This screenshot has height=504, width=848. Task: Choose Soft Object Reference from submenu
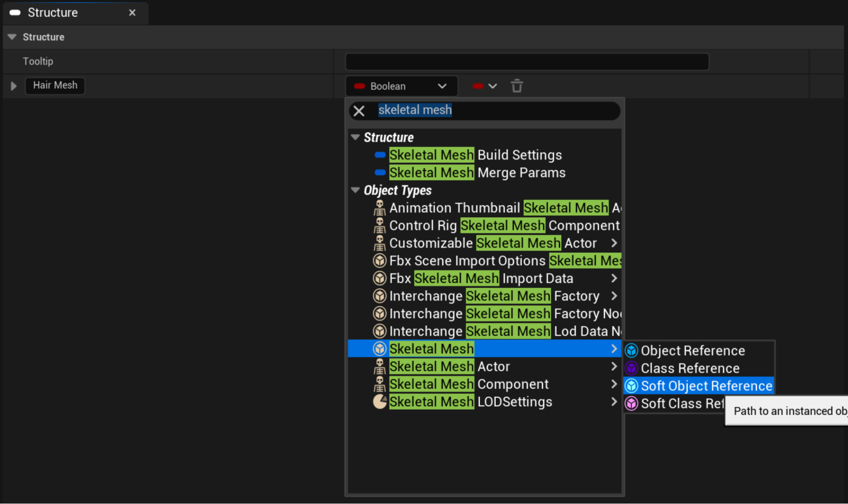pos(699,386)
